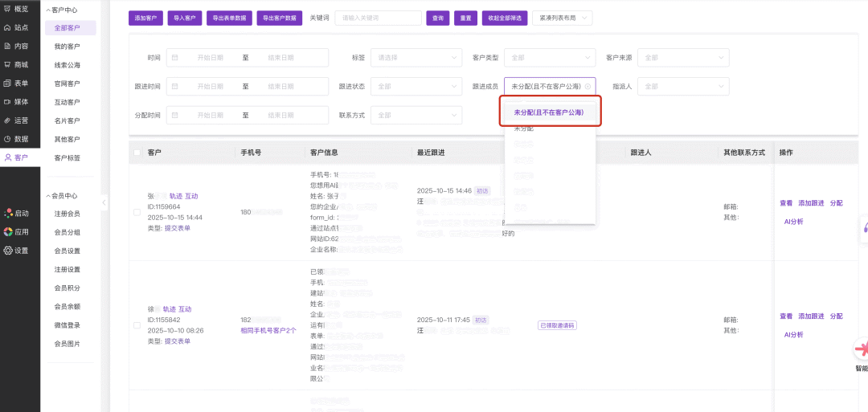Choose 未分配(且不在客户公海) option in dropdown list
Viewport: 868px width, 412px height.
point(549,112)
